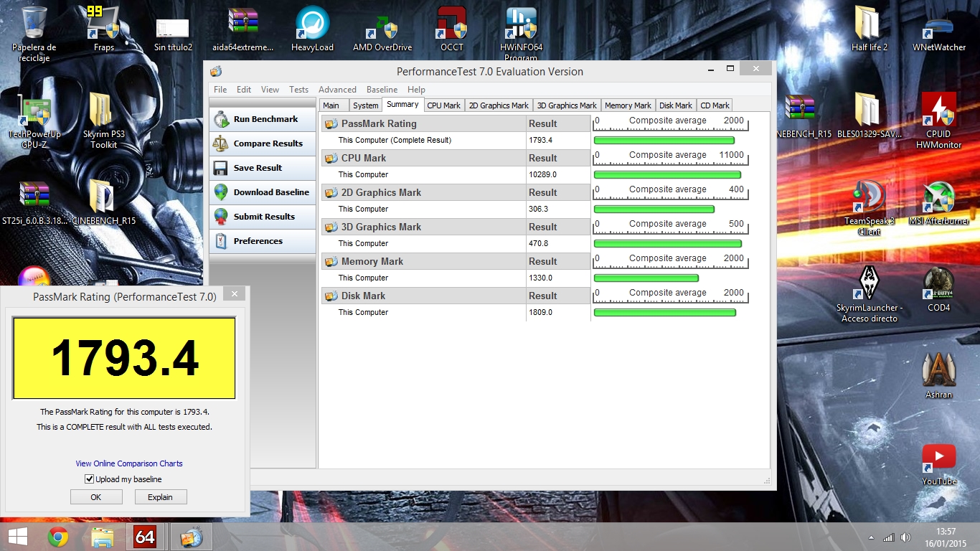Show hidden system tray icons
This screenshot has width=980, height=551.
(871, 537)
